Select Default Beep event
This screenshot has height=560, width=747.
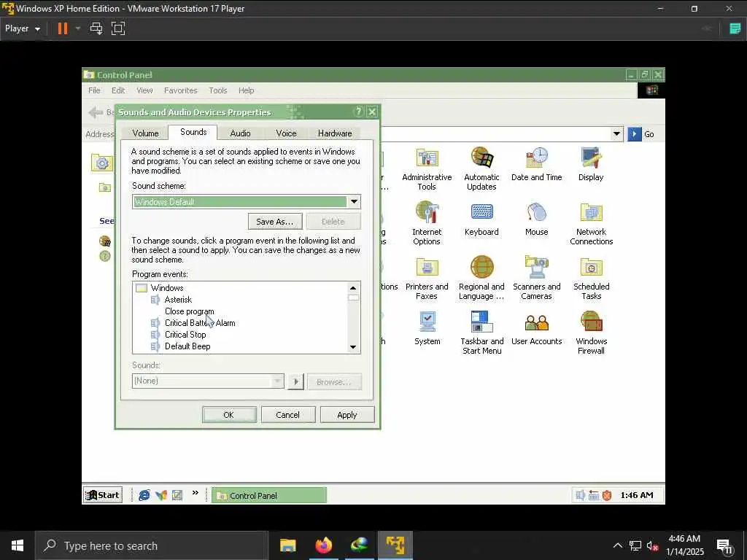tap(187, 346)
